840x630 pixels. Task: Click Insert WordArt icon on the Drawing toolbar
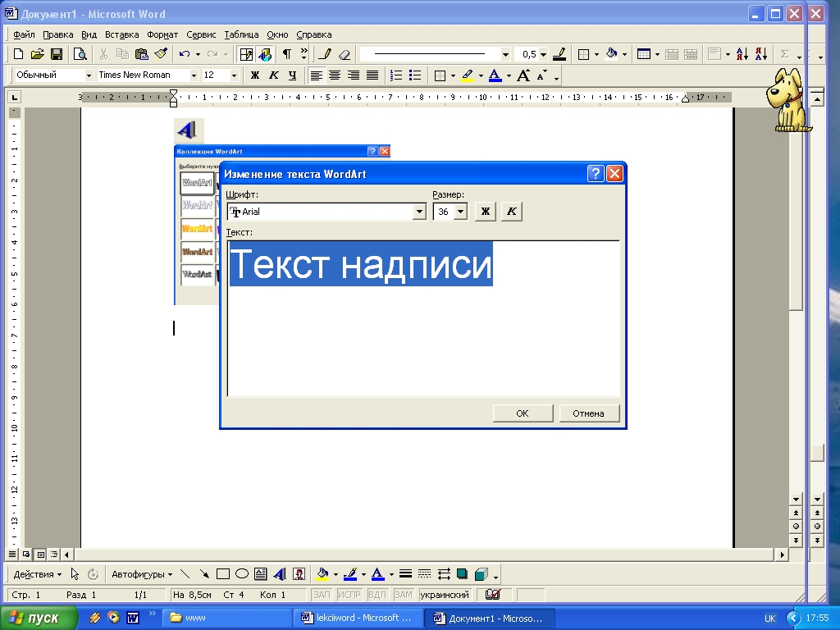pyautogui.click(x=280, y=574)
